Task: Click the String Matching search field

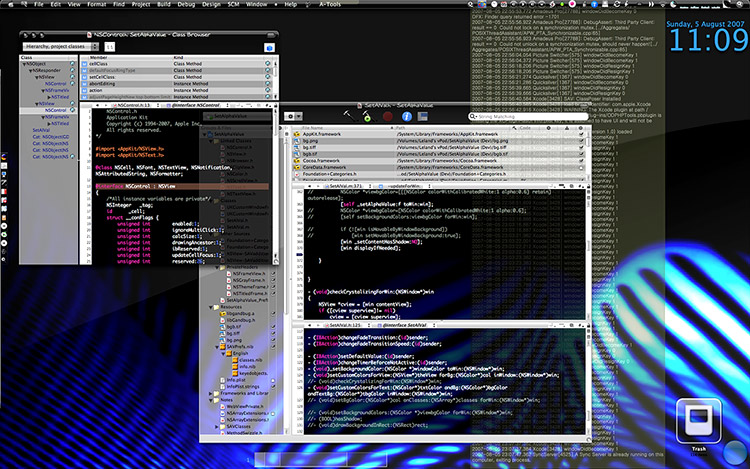Action: [528, 116]
